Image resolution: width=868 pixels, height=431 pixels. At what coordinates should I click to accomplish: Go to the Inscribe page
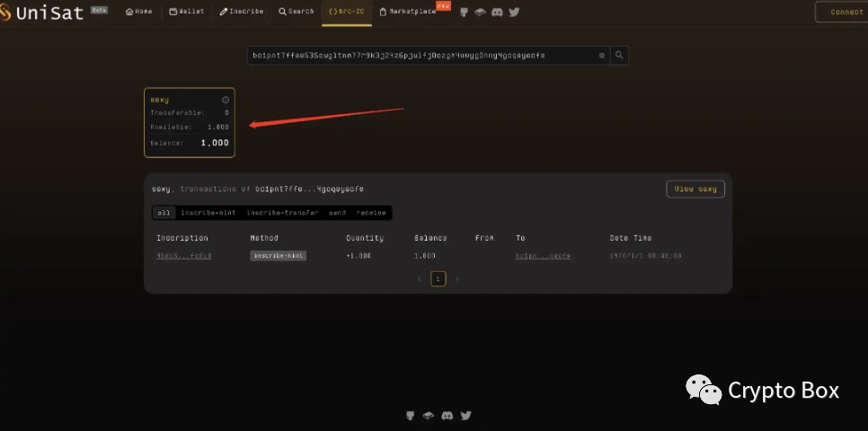pos(242,12)
